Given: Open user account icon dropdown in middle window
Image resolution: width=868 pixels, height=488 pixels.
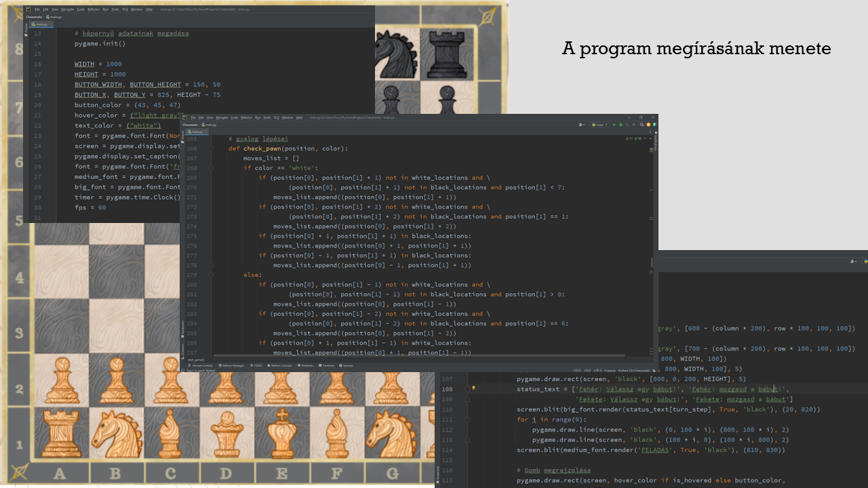Looking at the screenshot, I should pyautogui.click(x=581, y=125).
